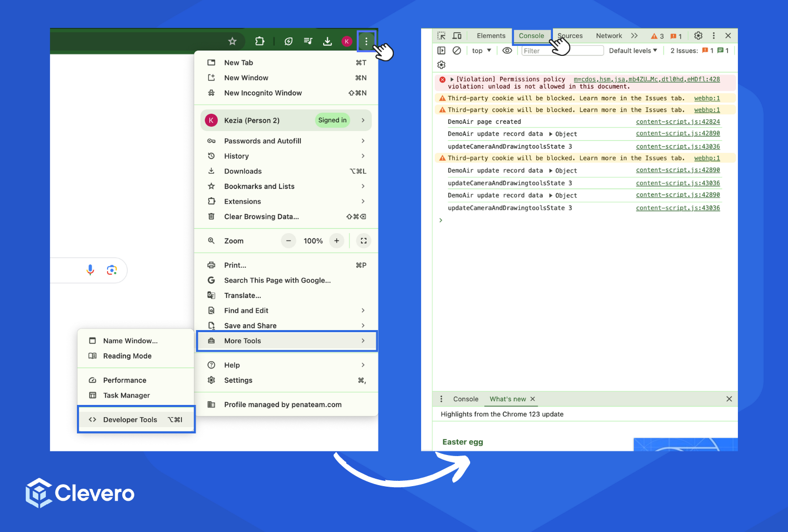Open the Downloads tray icon in toolbar
Viewport: 788px width, 532px height.
(x=327, y=41)
